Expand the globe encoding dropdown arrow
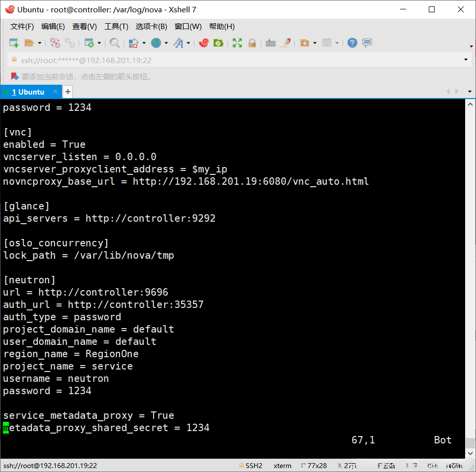Screen dimensions: 476x472 166,43
